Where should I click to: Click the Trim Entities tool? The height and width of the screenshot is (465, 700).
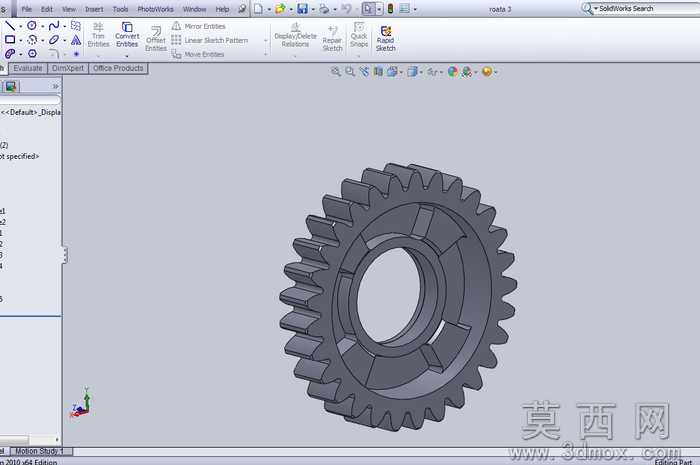pyautogui.click(x=98, y=35)
